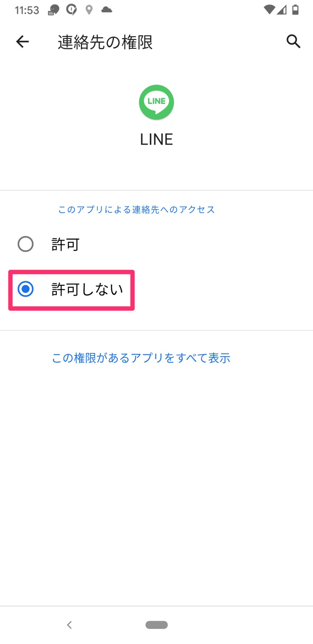Image resolution: width=313 pixels, height=644 pixels.
Task: Tap the LINE app icon
Action: (156, 102)
